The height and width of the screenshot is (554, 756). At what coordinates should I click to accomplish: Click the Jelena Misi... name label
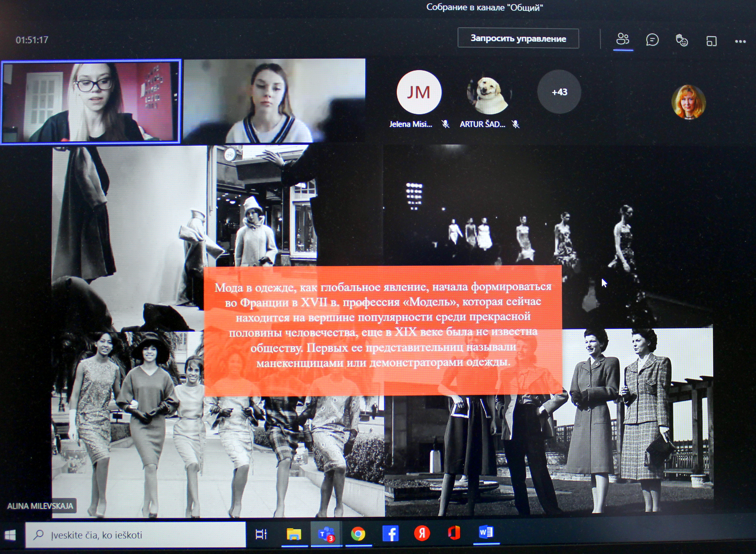tap(410, 124)
